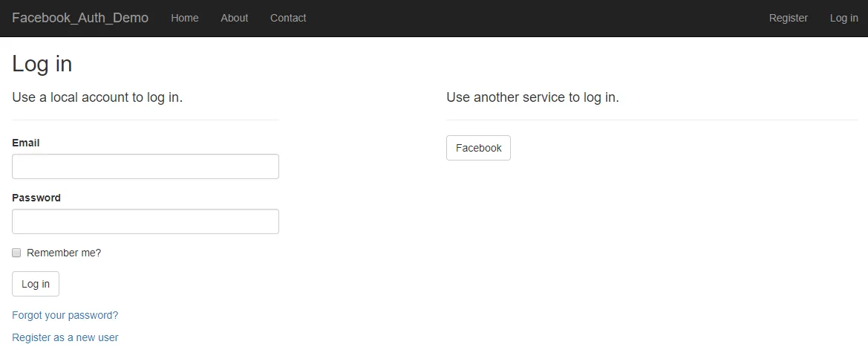
Task: Click Log in in the top navbar
Action: click(x=843, y=18)
